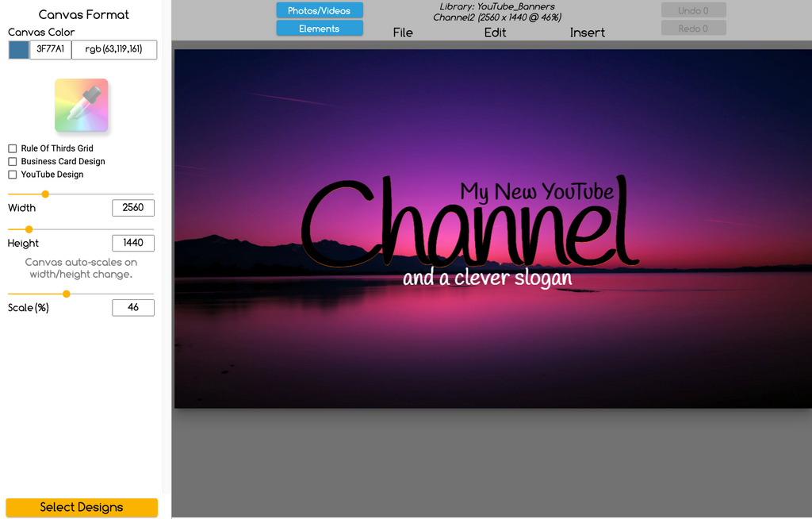Enable the Business Card Design checkbox
The width and height of the screenshot is (812, 519).
(13, 161)
